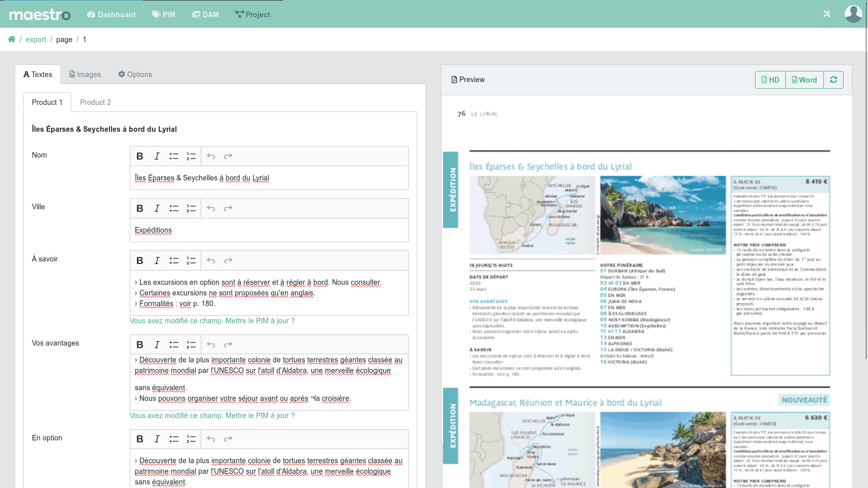Image resolution: width=868 pixels, height=488 pixels.
Task: Switch to the Textes tab
Action: [38, 74]
